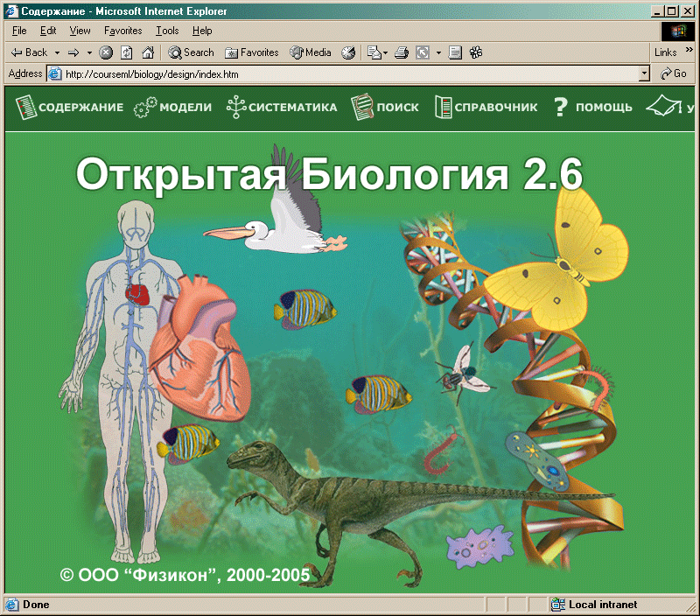This screenshot has width=700, height=616.
Task: Click the Links toolbar label
Action: pos(666,52)
